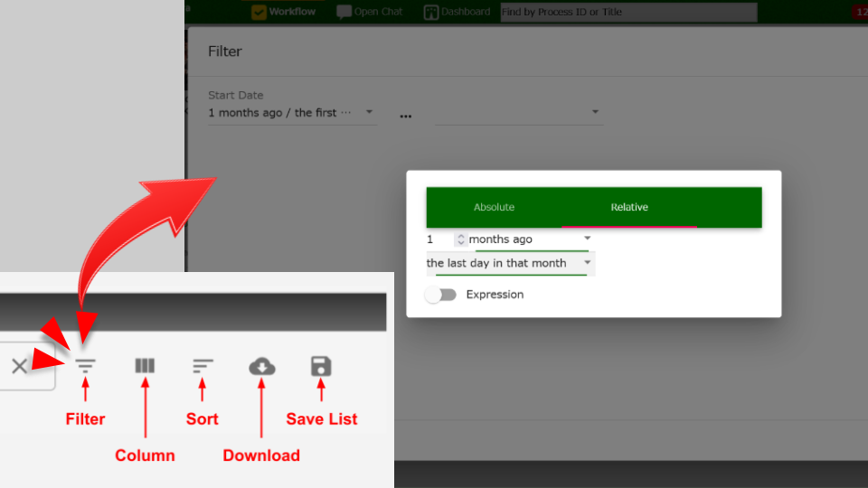Open 'the last day in that month' dropdown
Image resolution: width=868 pixels, height=488 pixels.
coord(510,263)
